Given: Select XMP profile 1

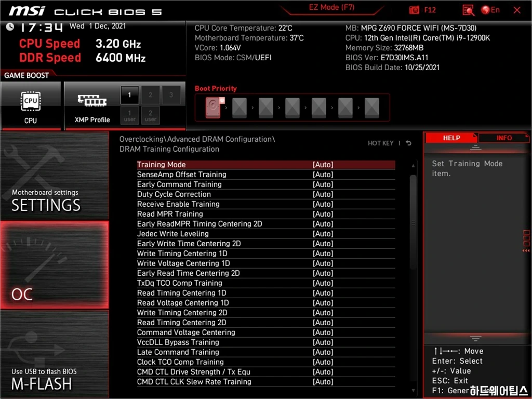Looking at the screenshot, I should coord(129,95).
